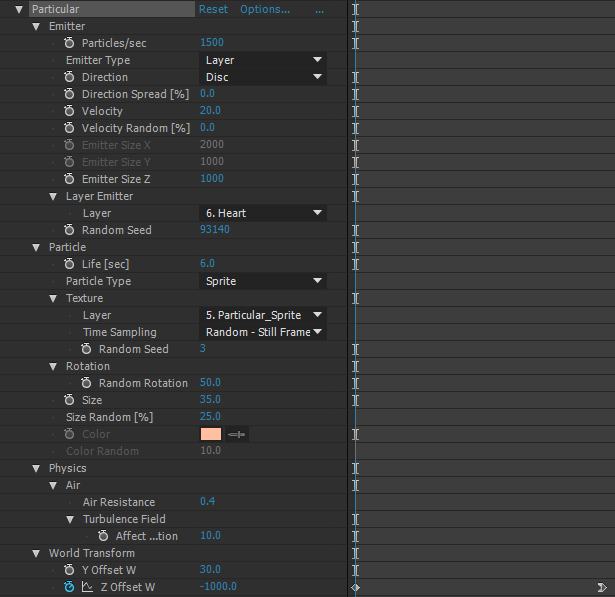Collapse the Layer Emitter group

click(53, 196)
